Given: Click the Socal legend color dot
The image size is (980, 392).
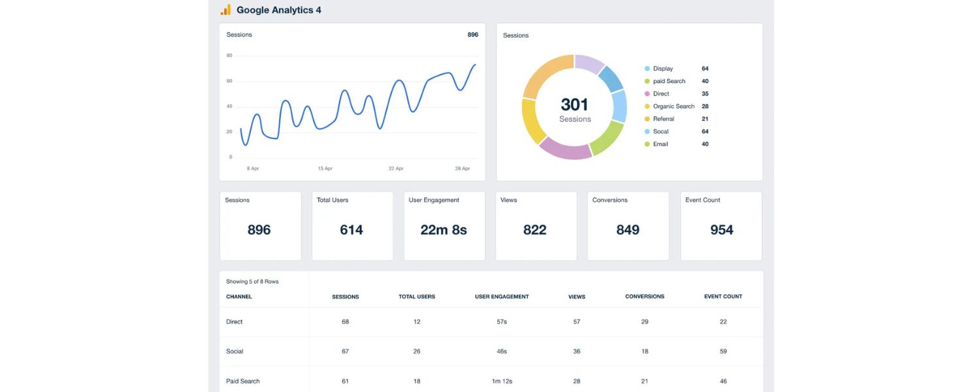Looking at the screenshot, I should pos(647,131).
